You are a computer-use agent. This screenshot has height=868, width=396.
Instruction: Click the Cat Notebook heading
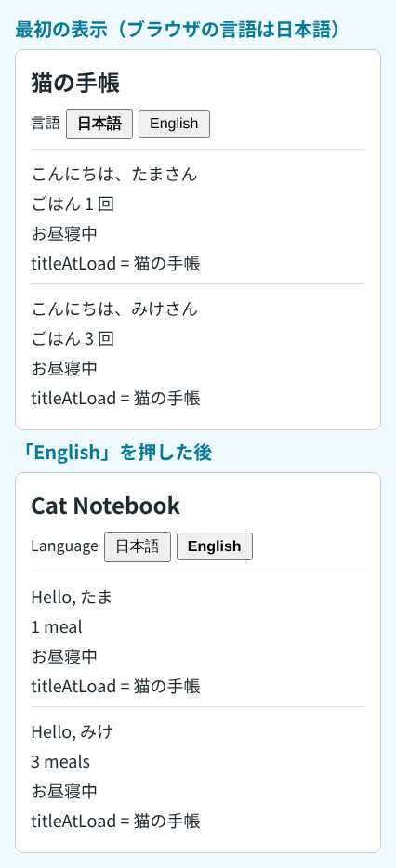point(105,506)
